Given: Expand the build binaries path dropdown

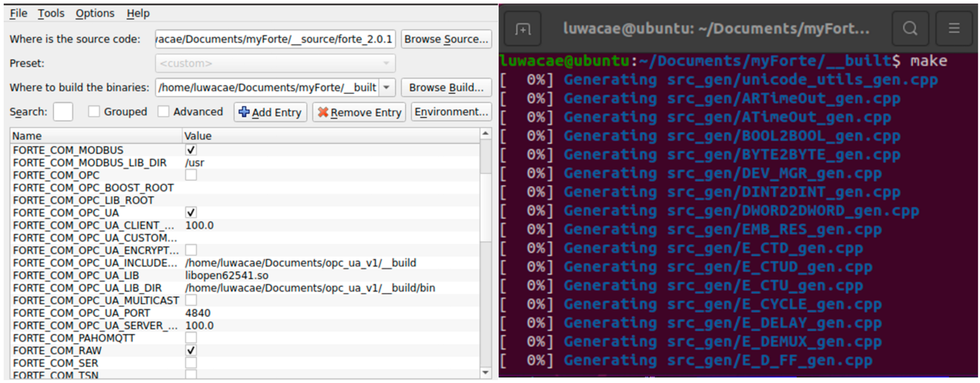Looking at the screenshot, I should 387,88.
